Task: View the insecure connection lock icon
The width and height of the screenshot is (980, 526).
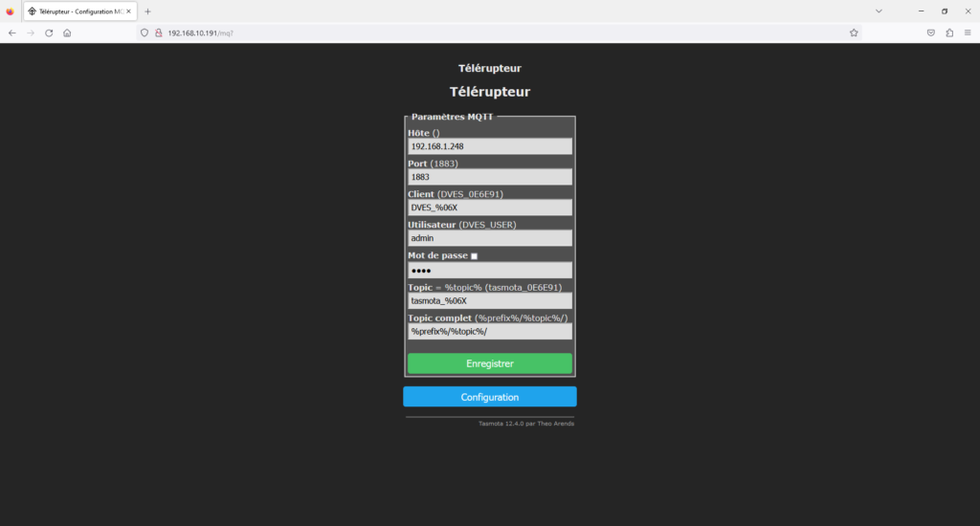Action: 158,33
